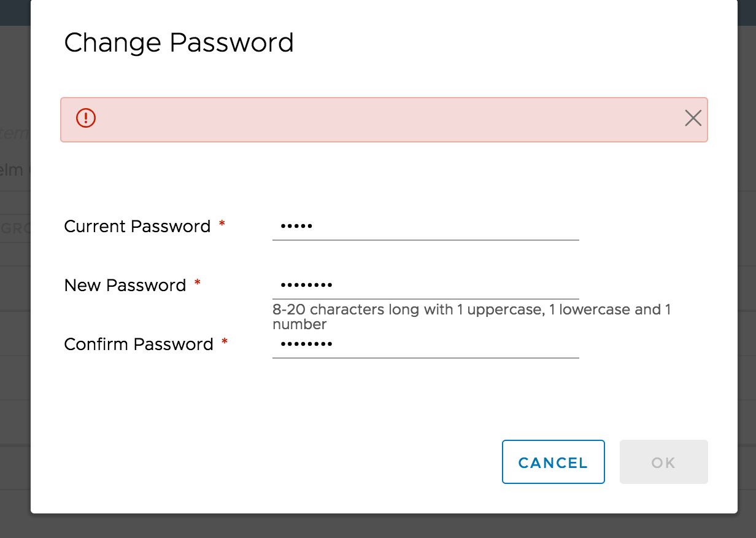Click the exclamation symbol in the pink banner
This screenshot has width=756, height=538.
[85, 119]
